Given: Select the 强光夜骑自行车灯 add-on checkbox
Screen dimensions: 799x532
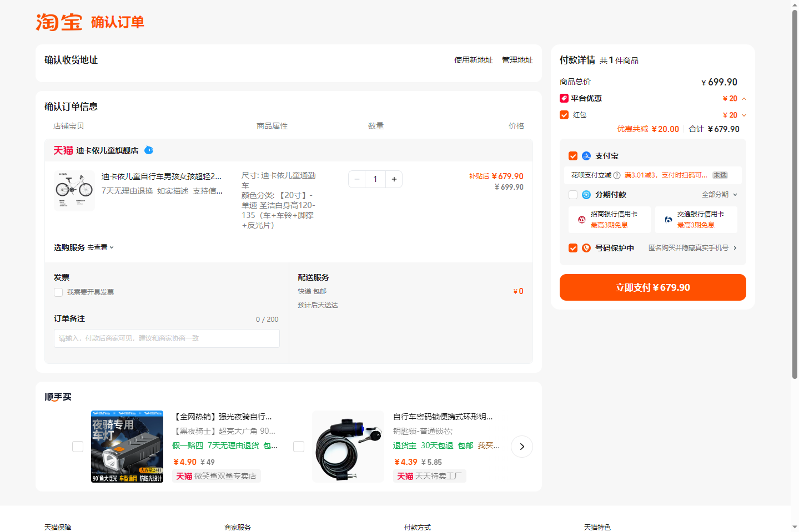Looking at the screenshot, I should [78, 447].
